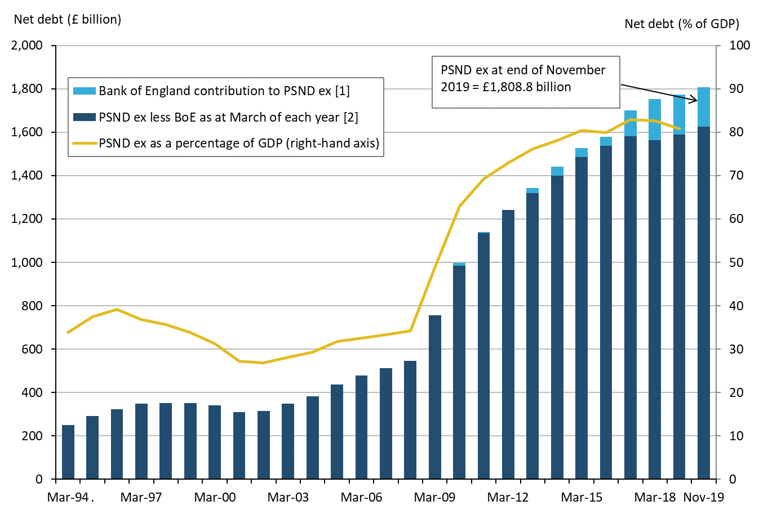Select the Nov-19 x-axis label
This screenshot has width=759, height=532.
coord(703,497)
